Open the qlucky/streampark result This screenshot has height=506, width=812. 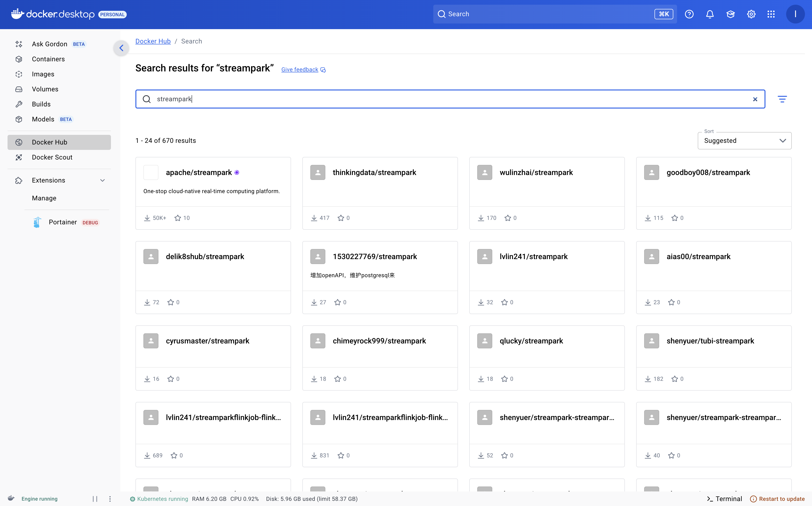[x=547, y=358]
